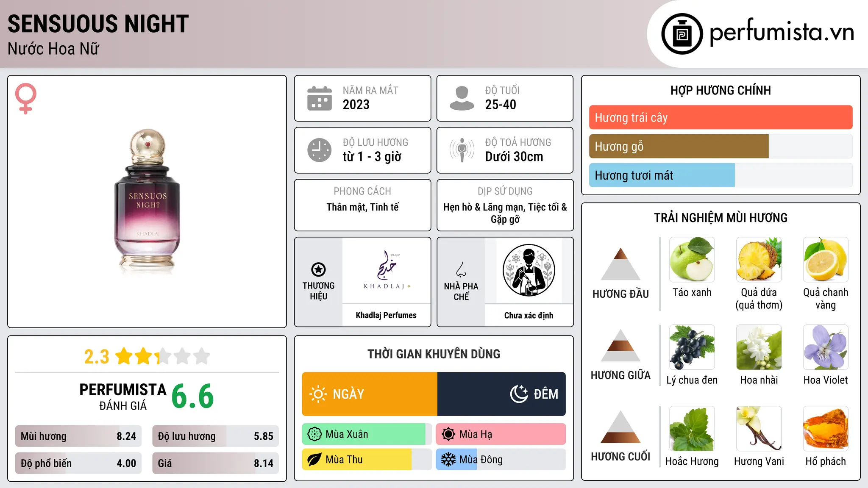Click the green 6.6 Perfumista score
This screenshot has height=488, width=868.
point(193,396)
